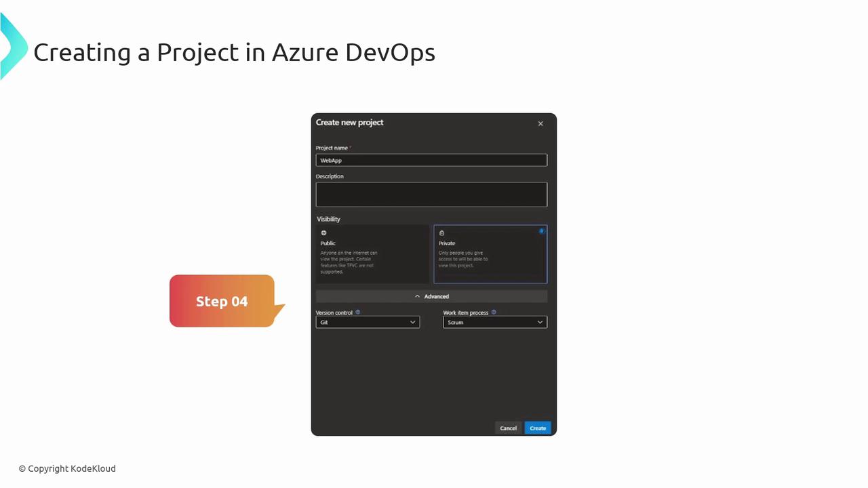The width and height of the screenshot is (868, 488).
Task: Click the blue selected indicator on Private
Action: point(541,231)
